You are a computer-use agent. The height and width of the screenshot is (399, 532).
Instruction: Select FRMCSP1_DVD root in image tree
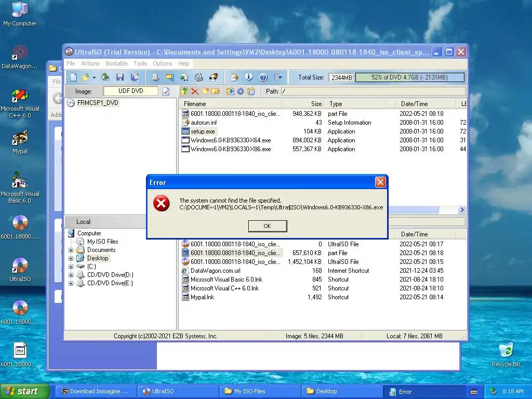(98, 103)
